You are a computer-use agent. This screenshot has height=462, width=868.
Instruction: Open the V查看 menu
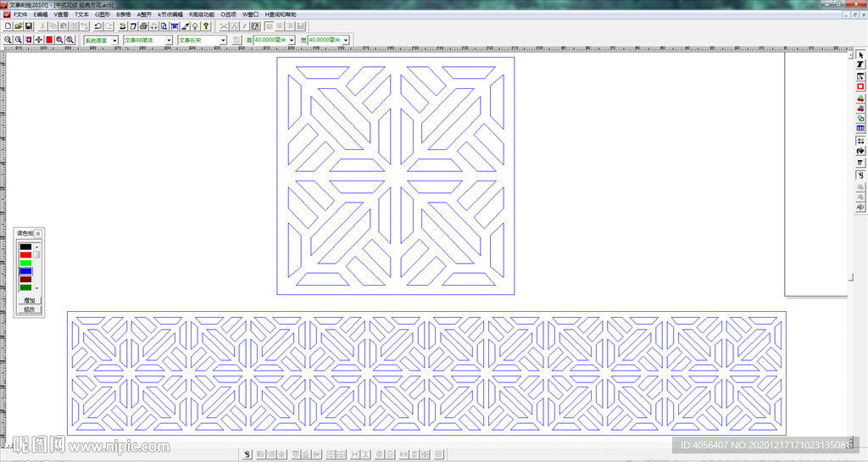point(61,14)
